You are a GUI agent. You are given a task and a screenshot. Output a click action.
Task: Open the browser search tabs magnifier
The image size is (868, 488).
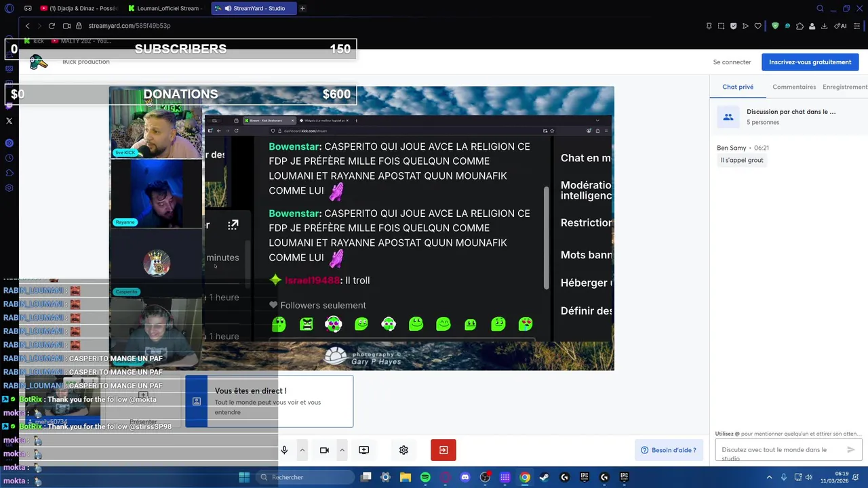pyautogui.click(x=820, y=9)
